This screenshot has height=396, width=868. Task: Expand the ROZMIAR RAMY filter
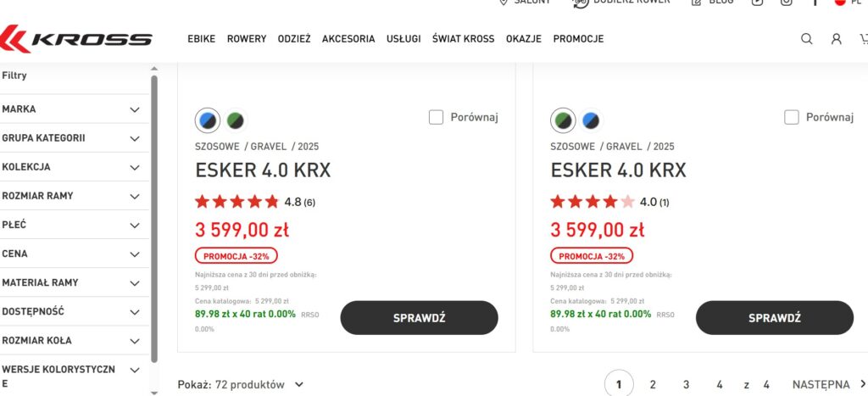134,196
